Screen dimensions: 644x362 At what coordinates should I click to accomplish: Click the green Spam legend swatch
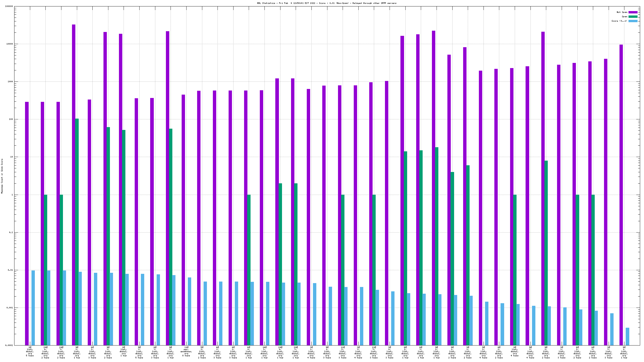(633, 17)
